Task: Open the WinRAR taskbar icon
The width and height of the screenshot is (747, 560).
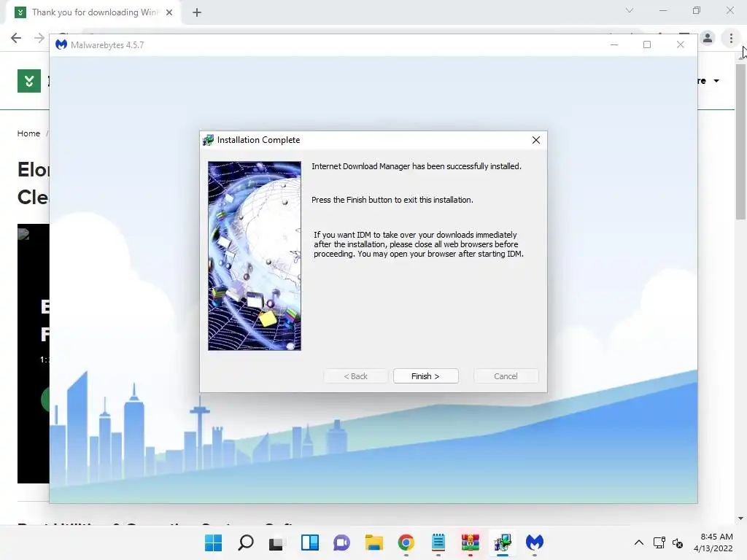Action: pyautogui.click(x=471, y=542)
